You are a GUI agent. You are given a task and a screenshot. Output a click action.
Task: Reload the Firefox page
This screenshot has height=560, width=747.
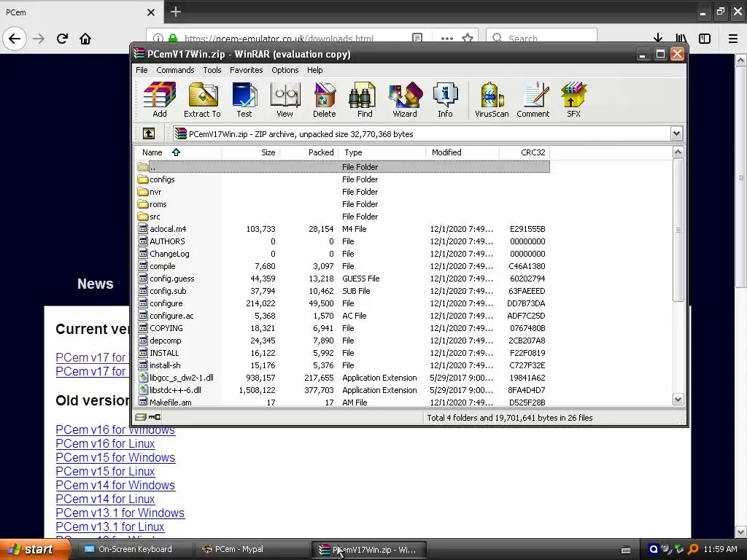62,39
